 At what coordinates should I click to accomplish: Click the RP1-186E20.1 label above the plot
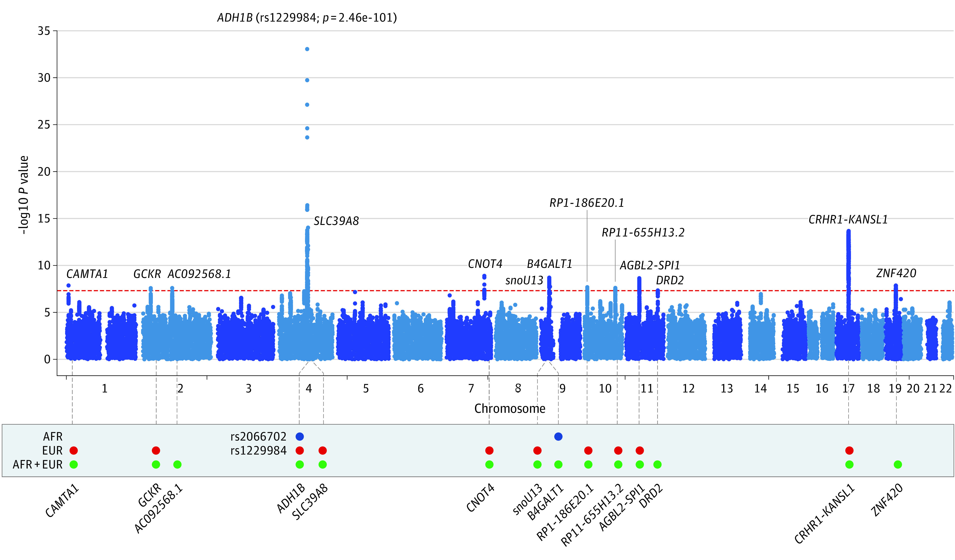pos(587,203)
